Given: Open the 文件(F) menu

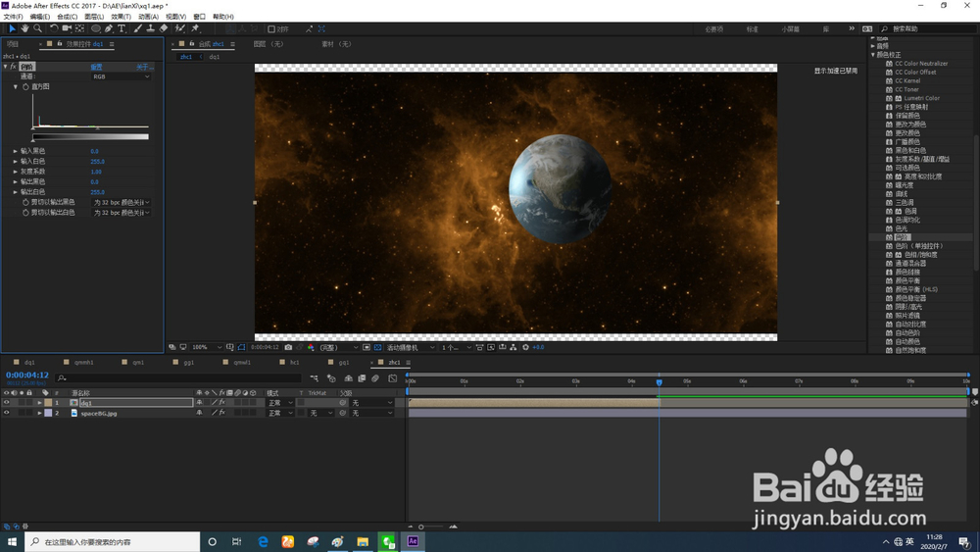Looking at the screenshot, I should 13,17.
